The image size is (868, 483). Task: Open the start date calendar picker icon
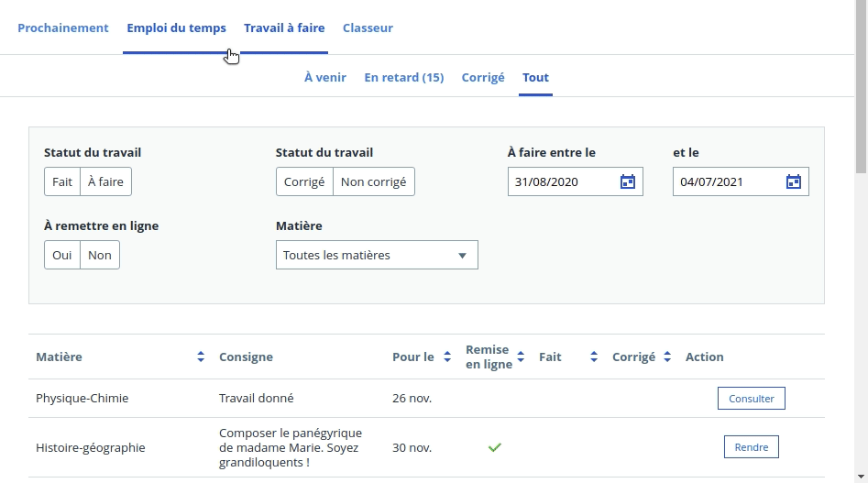pyautogui.click(x=627, y=181)
